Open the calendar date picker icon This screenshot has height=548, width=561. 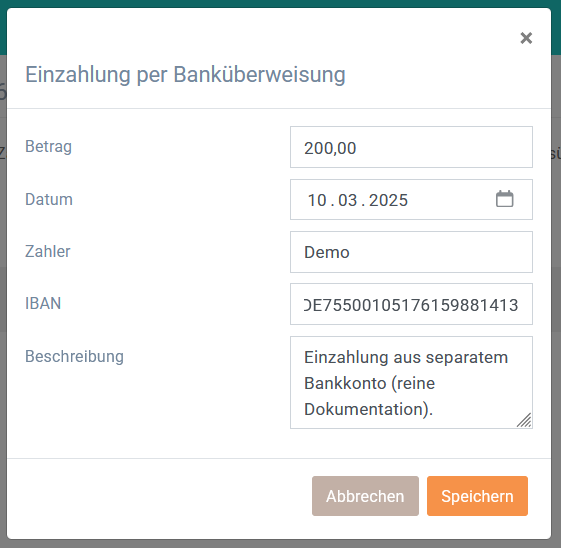(504, 199)
